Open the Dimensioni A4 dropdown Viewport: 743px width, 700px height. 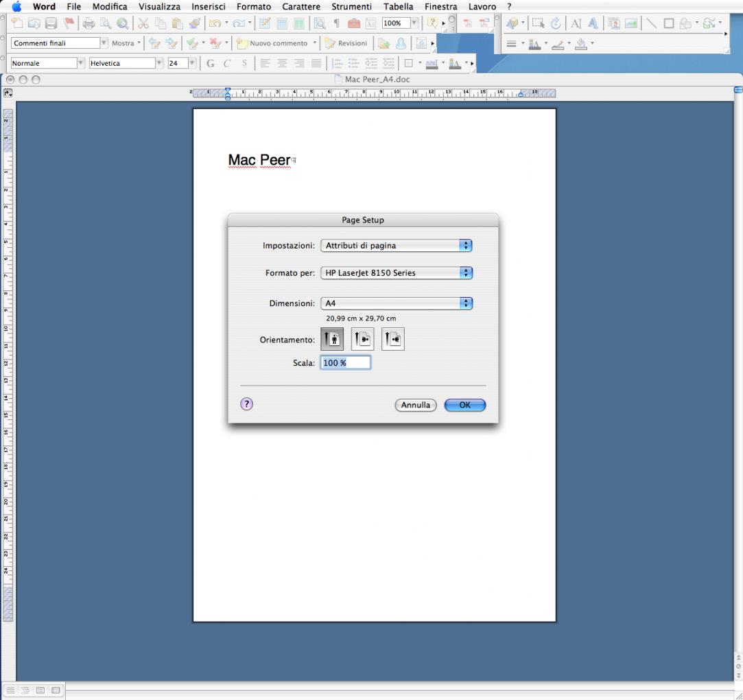point(397,303)
